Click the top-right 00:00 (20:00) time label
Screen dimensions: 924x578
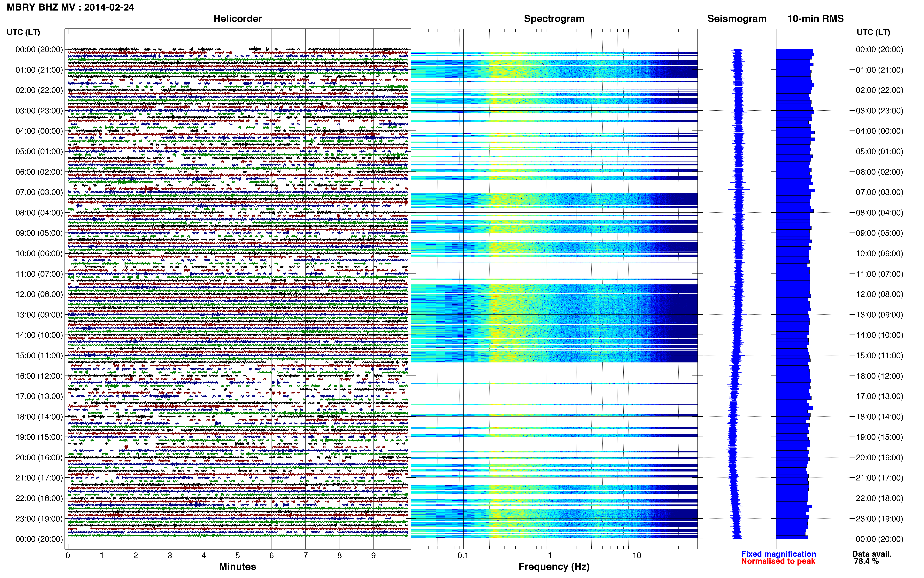tap(879, 49)
